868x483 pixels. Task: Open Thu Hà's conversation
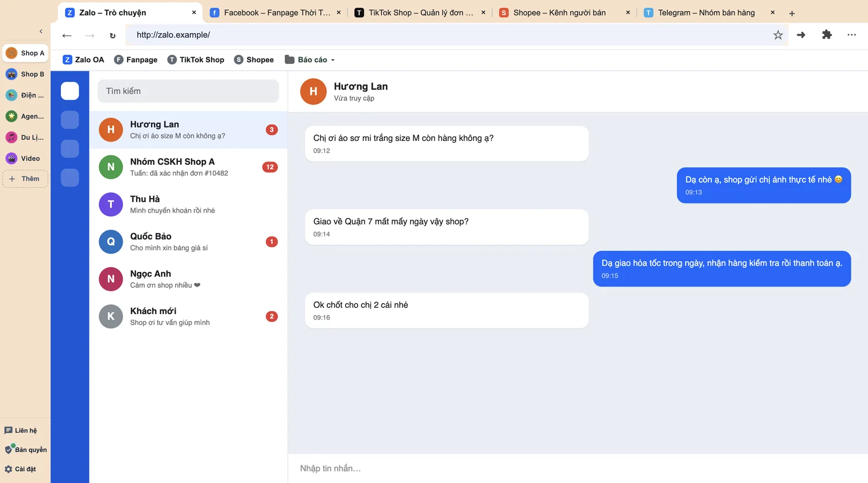[x=188, y=204]
